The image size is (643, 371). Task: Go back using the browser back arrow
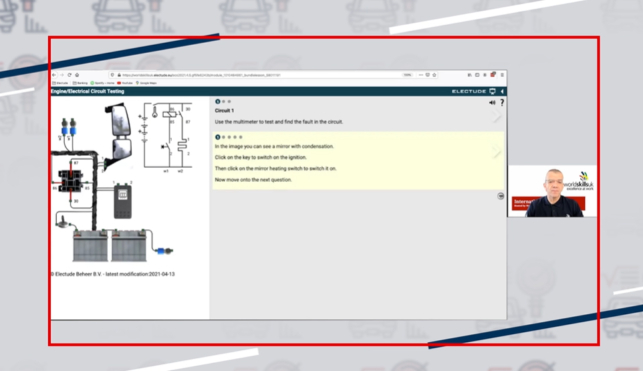(x=54, y=75)
